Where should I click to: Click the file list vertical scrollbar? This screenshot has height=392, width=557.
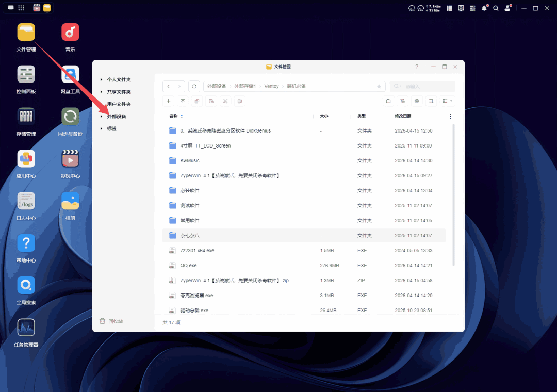click(x=453, y=195)
